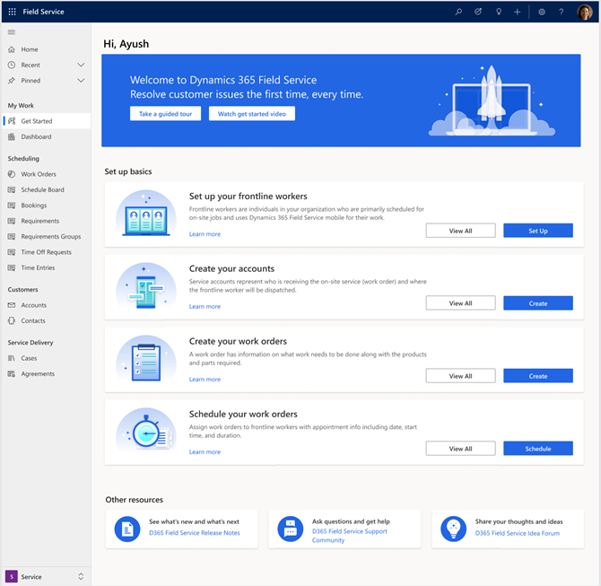Click Take a guided tour button
601x586 pixels.
[x=165, y=114]
